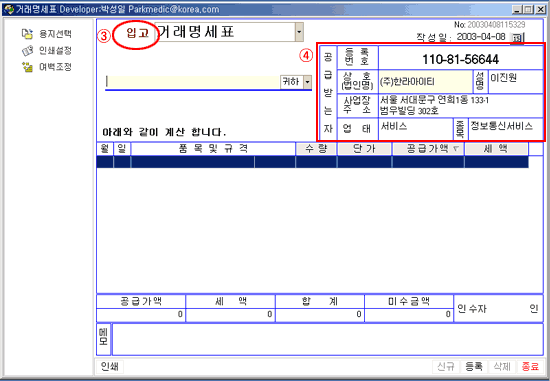The height and width of the screenshot is (381, 550).
Task: Click the 품목 및 규격 column header
Action: (213, 149)
